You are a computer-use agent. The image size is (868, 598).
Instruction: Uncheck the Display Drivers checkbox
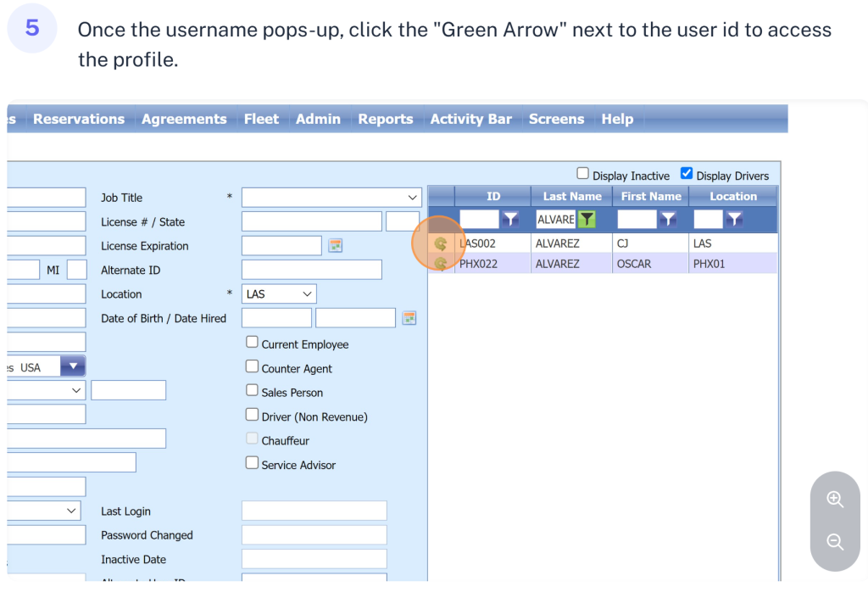click(687, 174)
